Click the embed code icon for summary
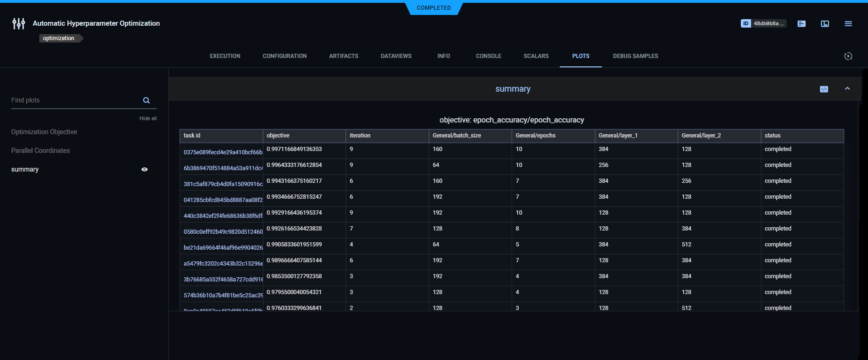The width and height of the screenshot is (868, 360). coord(824,89)
